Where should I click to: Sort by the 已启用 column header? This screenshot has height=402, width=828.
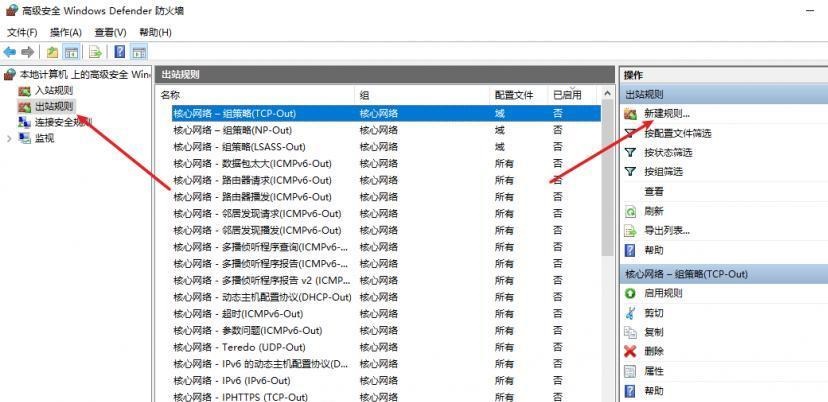click(572, 95)
